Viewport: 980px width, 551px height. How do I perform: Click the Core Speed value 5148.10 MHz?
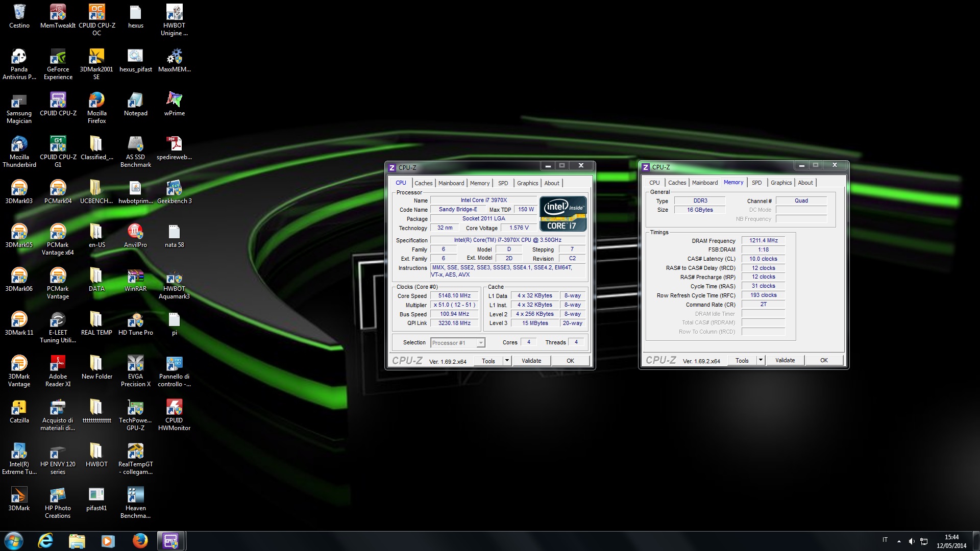point(454,296)
